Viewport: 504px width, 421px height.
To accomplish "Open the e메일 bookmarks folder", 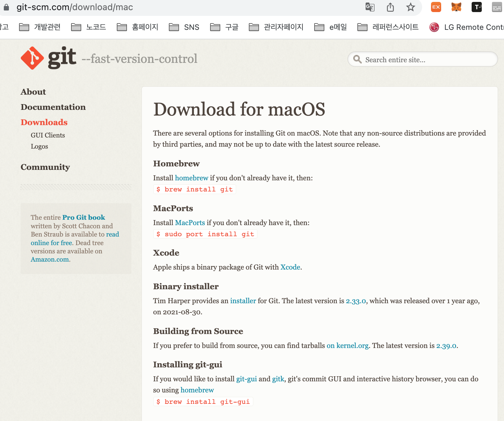I will click(330, 27).
